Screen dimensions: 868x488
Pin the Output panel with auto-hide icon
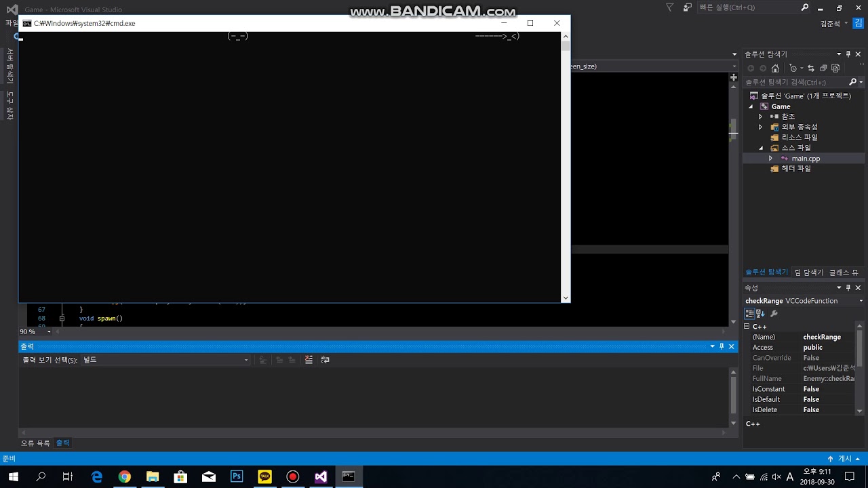pos(722,346)
